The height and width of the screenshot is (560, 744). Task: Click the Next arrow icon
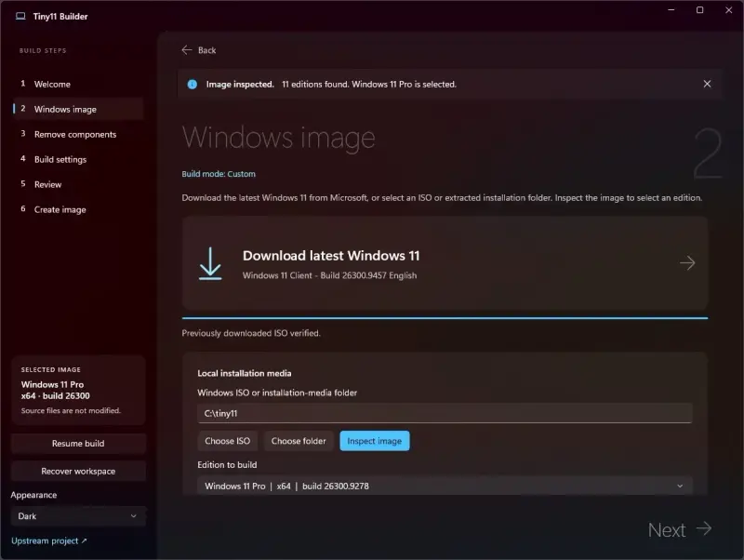tap(704, 528)
